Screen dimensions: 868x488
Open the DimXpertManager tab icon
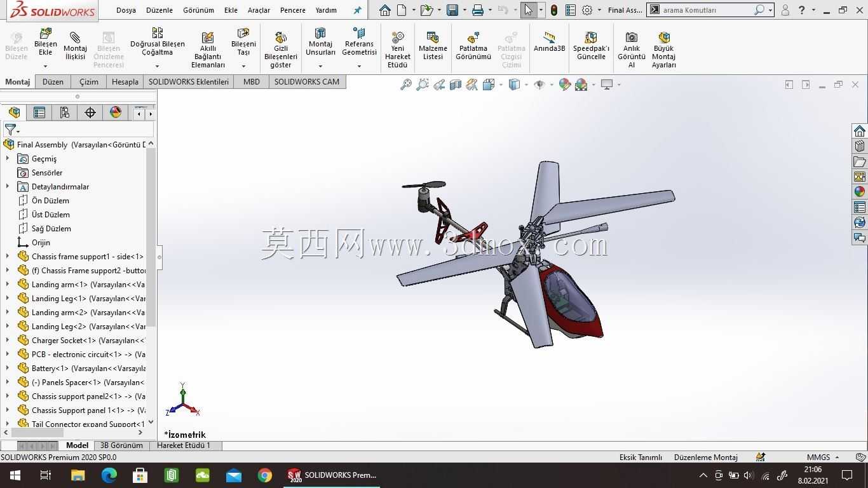(x=90, y=112)
